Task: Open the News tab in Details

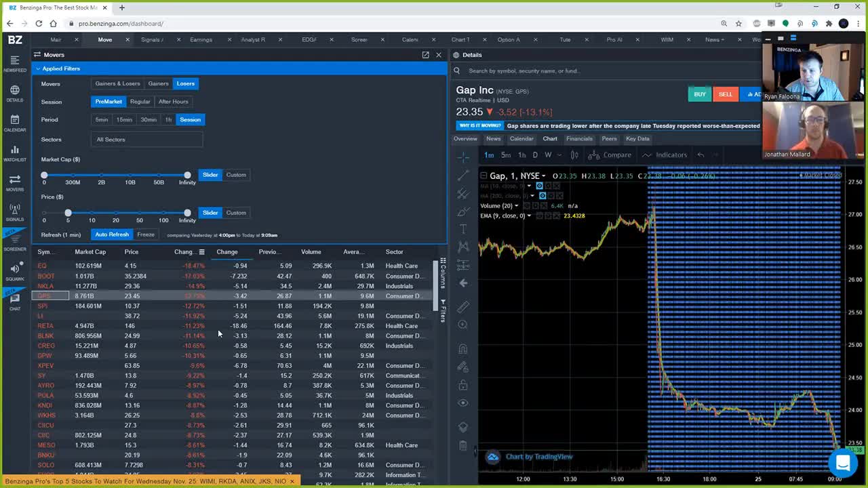Action: (x=493, y=139)
